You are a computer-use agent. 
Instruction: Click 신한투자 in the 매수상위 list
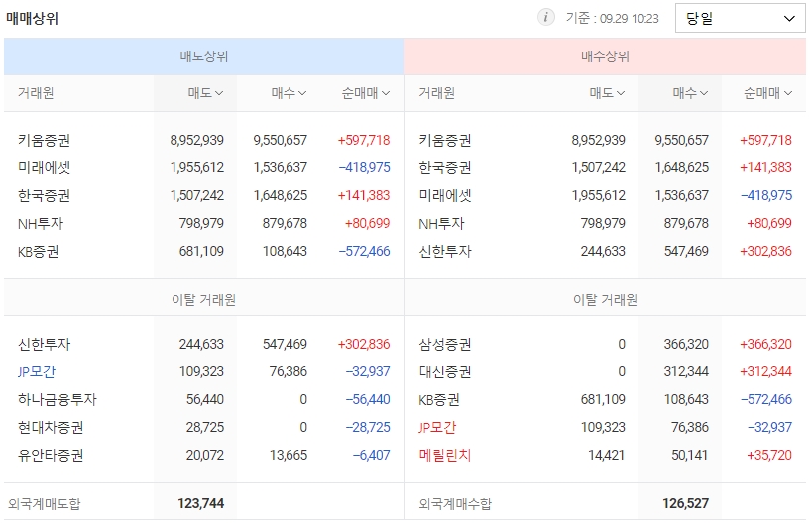pyautogui.click(x=445, y=252)
